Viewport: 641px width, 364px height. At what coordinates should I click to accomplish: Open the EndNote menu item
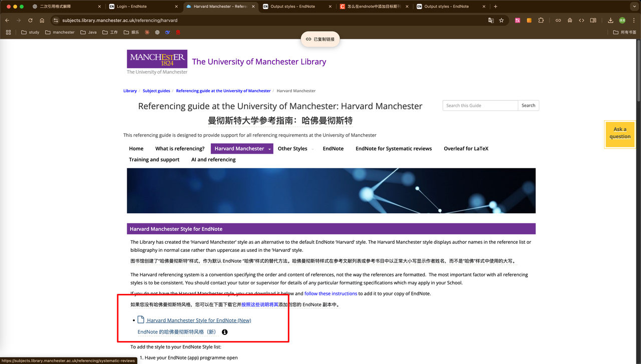(x=333, y=149)
